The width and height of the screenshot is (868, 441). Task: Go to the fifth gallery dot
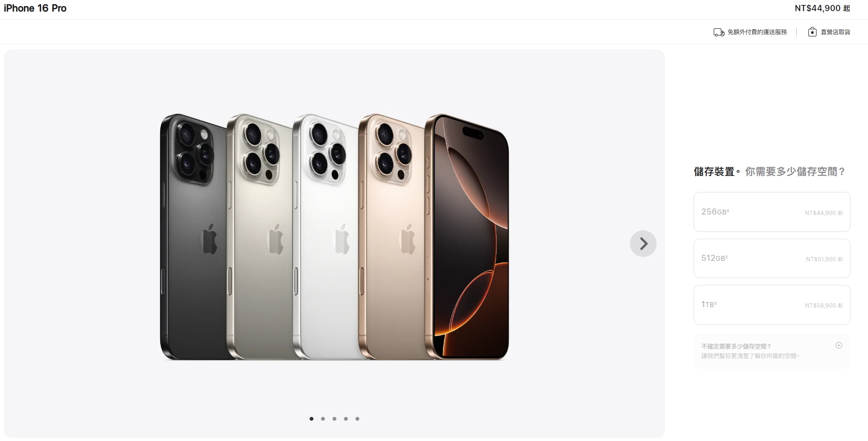(357, 419)
